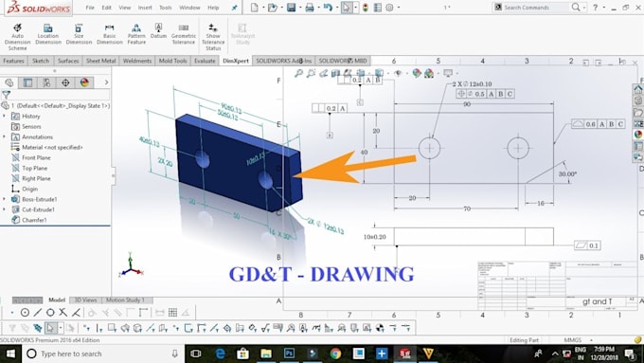Switch to the DimXpertManager tab
The width and height of the screenshot is (644, 363).
click(65, 82)
